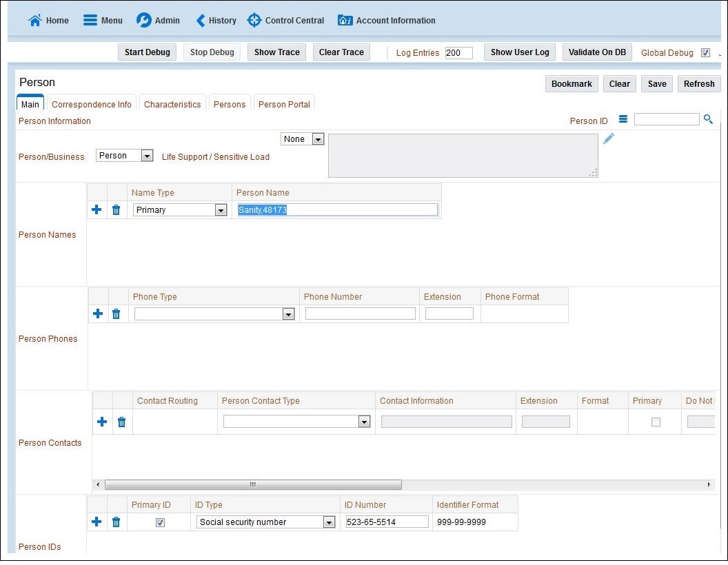This screenshot has width=728, height=565.
Task: Uncheck the Primary ID checkbox
Action: (160, 522)
